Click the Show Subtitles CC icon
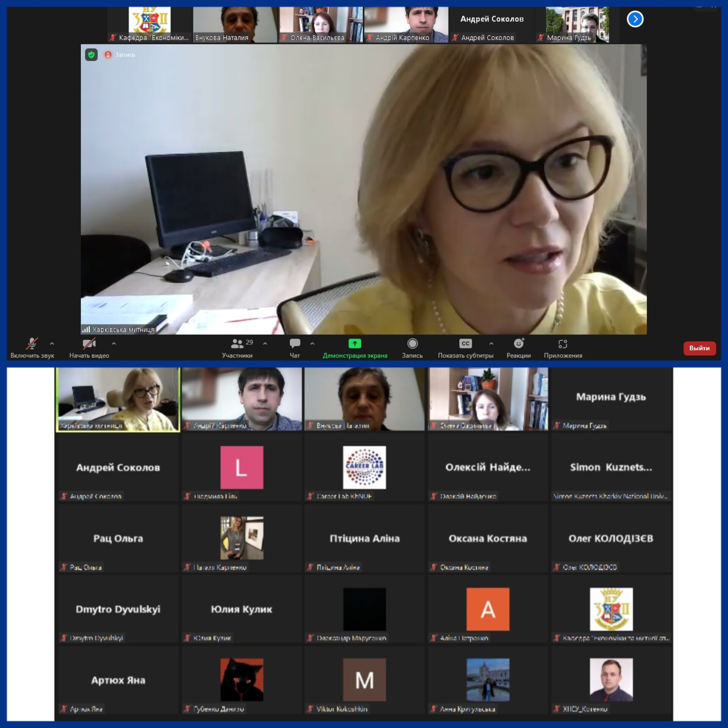 465,344
